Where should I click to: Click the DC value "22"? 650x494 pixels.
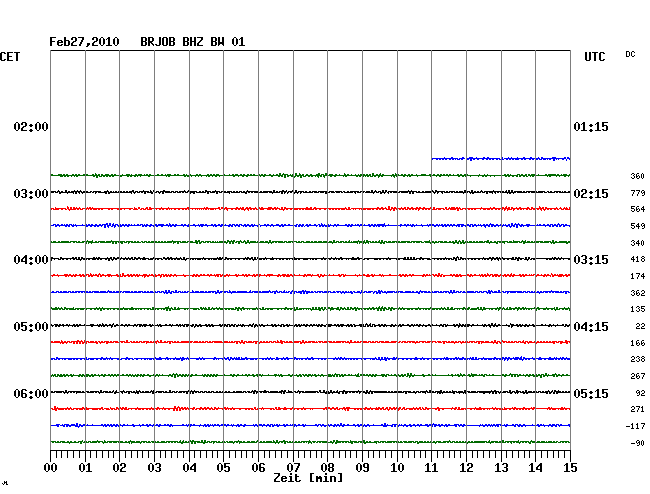pyautogui.click(x=640, y=326)
